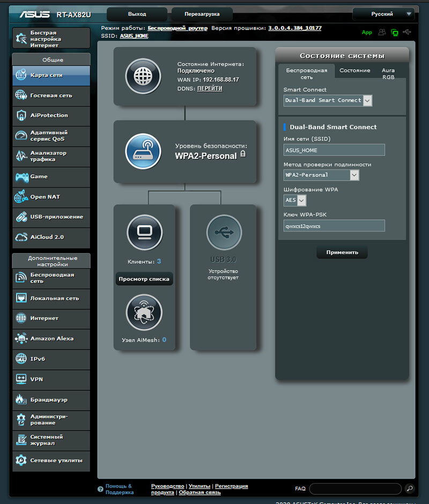Viewport: 429px width, 504px height.
Task: Click the Quick Internet Setup icon
Action: click(21, 39)
